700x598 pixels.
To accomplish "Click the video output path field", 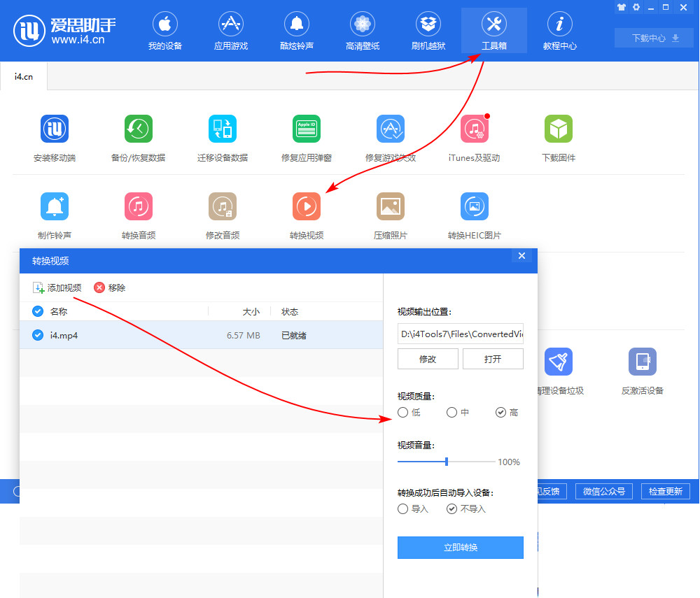I will [x=461, y=334].
